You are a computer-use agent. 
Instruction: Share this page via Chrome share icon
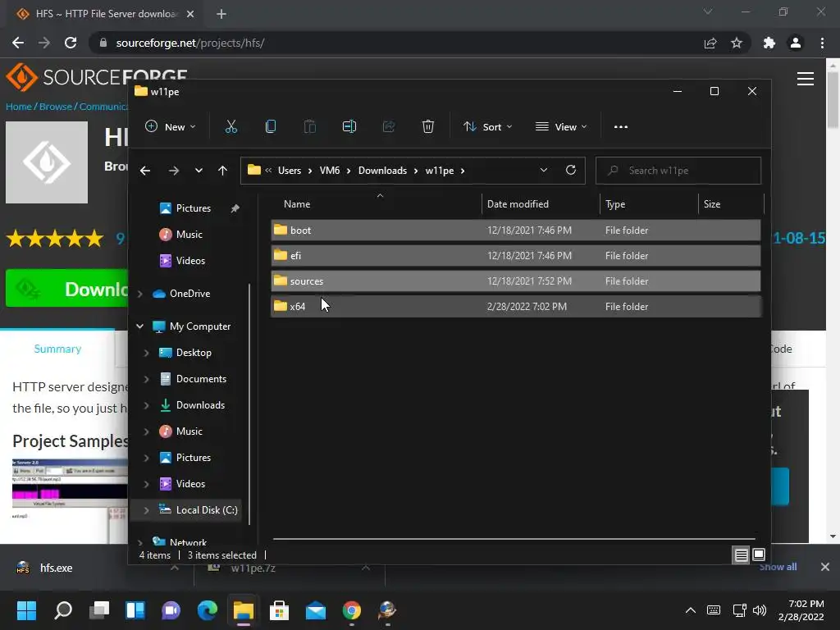(x=710, y=43)
